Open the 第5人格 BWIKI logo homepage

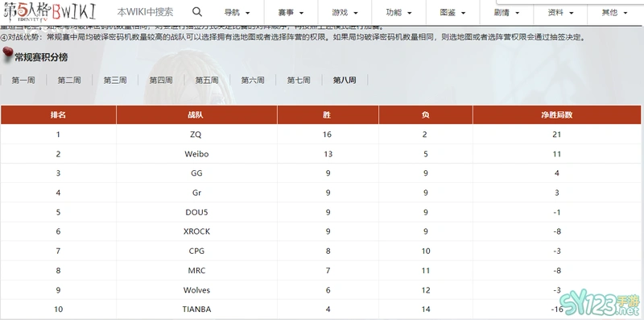point(50,12)
